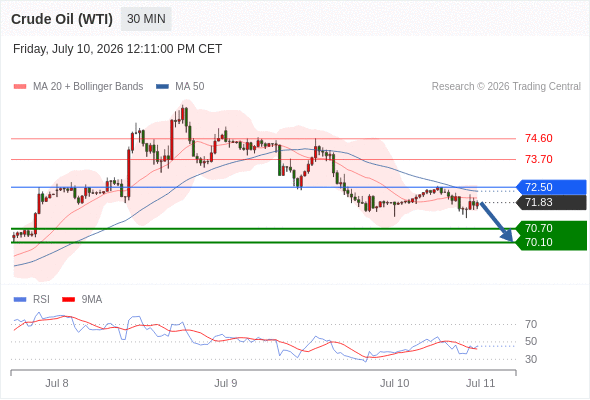
Task: Toggle the 9MA red legend marker
Action: [x=68, y=300]
